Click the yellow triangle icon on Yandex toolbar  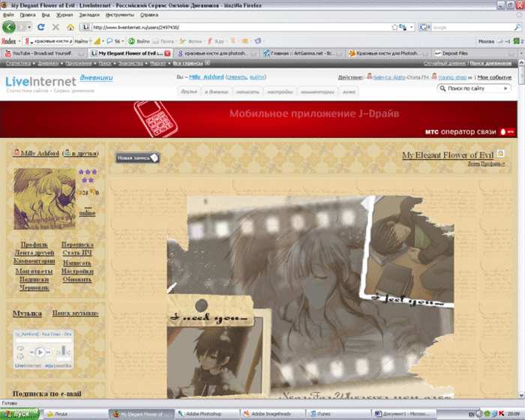[x=97, y=41]
